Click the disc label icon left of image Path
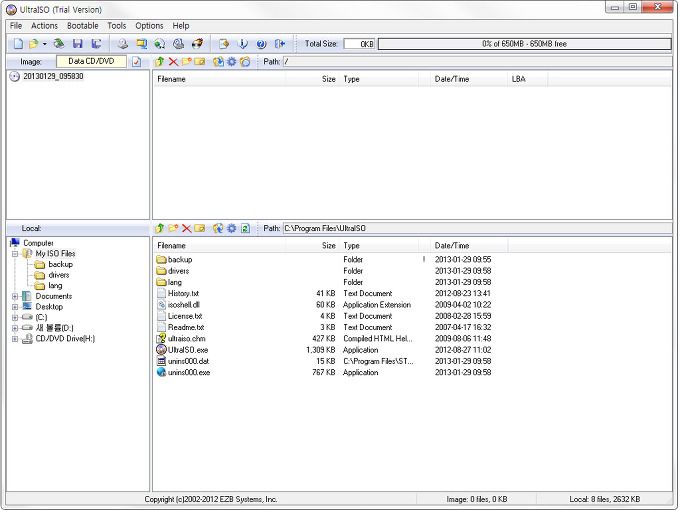Viewport: 680px width, 510px height. point(245,62)
